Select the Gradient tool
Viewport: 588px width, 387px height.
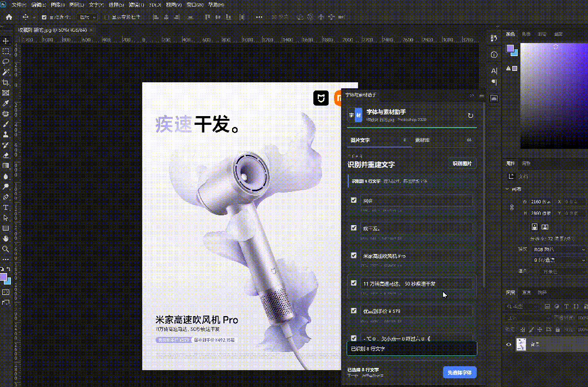click(5, 166)
